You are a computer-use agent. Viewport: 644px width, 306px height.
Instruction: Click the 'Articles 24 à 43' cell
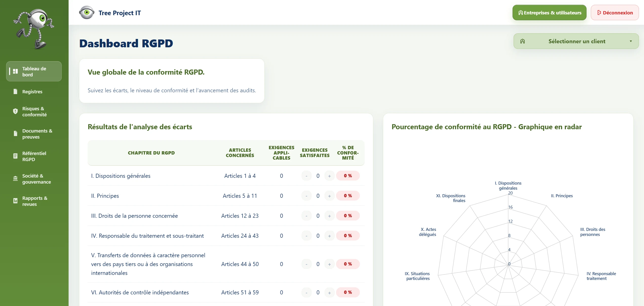[240, 236]
